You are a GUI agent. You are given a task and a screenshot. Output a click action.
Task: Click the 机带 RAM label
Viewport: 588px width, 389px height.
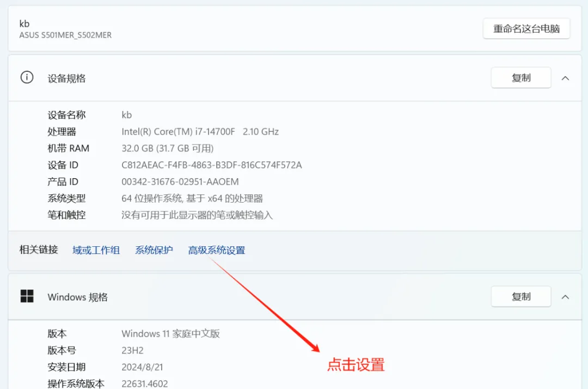(x=68, y=148)
